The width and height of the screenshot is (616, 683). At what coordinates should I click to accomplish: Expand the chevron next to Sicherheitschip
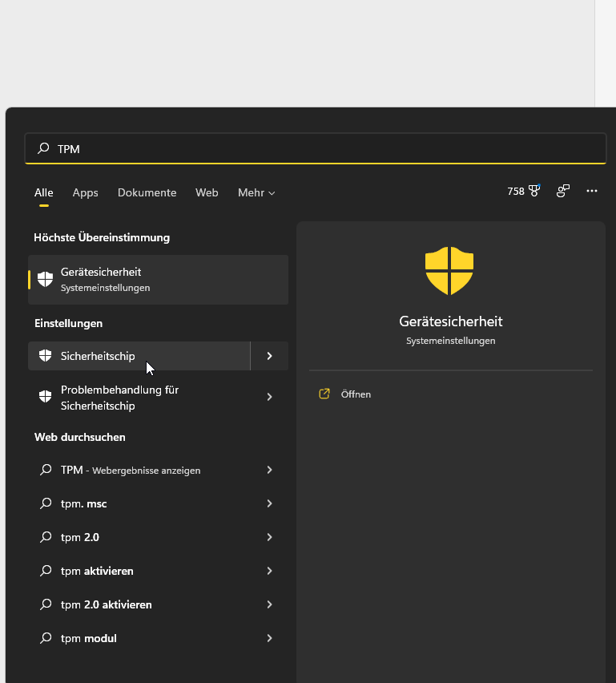269,355
